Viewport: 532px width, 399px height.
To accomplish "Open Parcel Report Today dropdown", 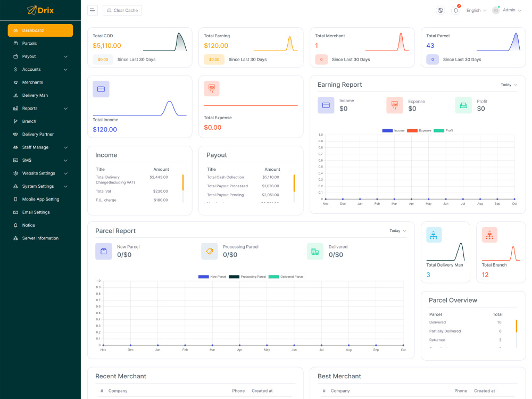I will 397,231.
